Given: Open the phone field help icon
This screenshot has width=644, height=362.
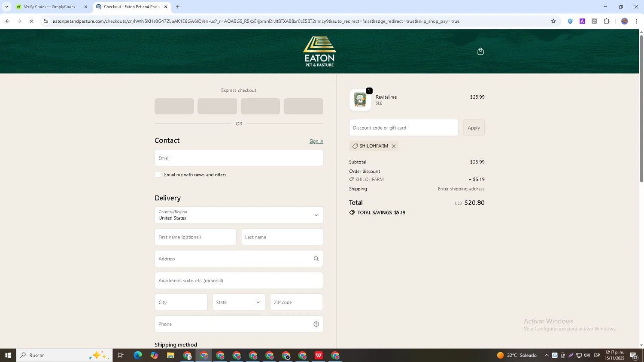Looking at the screenshot, I should click(316, 324).
